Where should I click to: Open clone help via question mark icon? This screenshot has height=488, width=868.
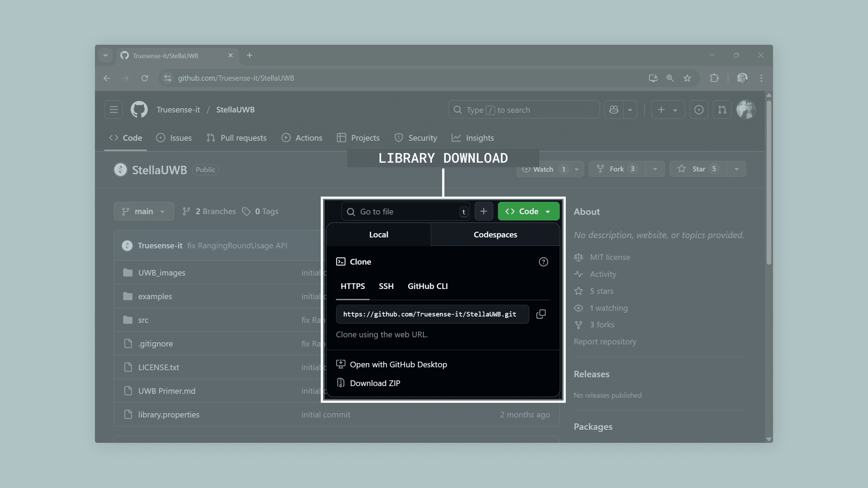543,262
